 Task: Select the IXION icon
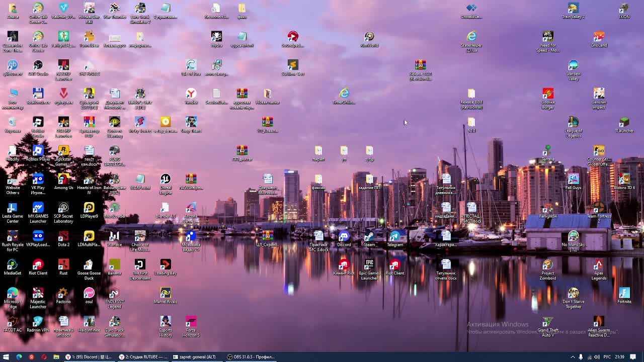tap(624, 11)
